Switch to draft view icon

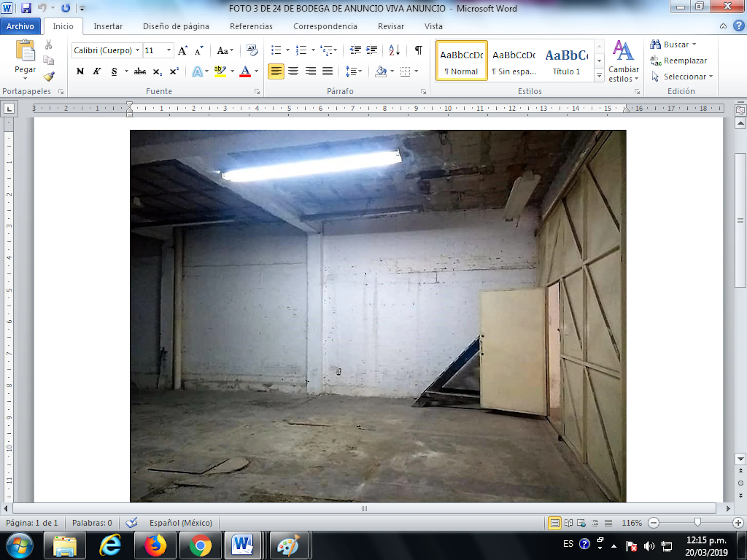click(x=608, y=523)
